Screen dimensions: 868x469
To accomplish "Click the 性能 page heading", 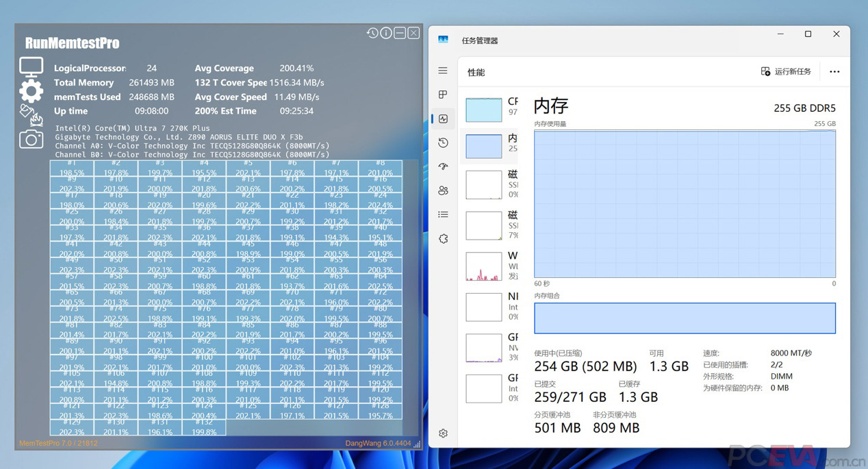I will [x=476, y=72].
